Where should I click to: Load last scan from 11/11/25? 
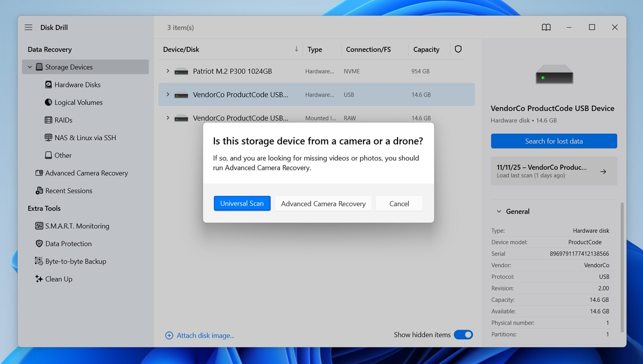(x=554, y=171)
